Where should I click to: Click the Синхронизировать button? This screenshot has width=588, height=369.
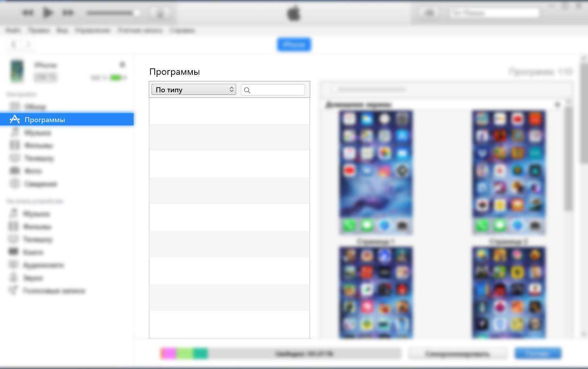point(458,353)
